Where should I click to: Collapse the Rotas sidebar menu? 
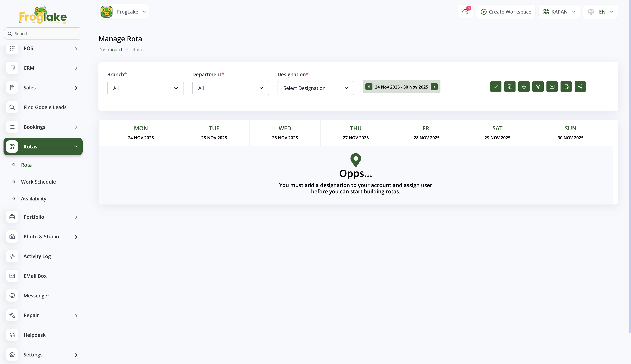point(43,147)
